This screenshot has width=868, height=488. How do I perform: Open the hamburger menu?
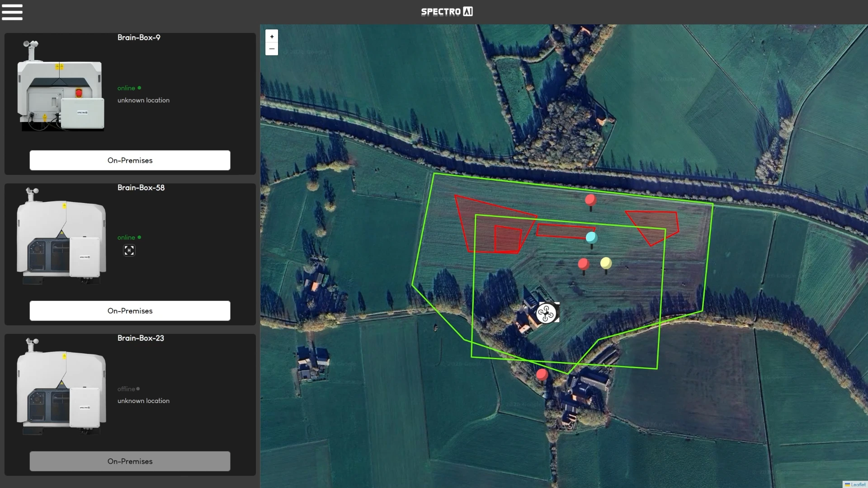12,12
